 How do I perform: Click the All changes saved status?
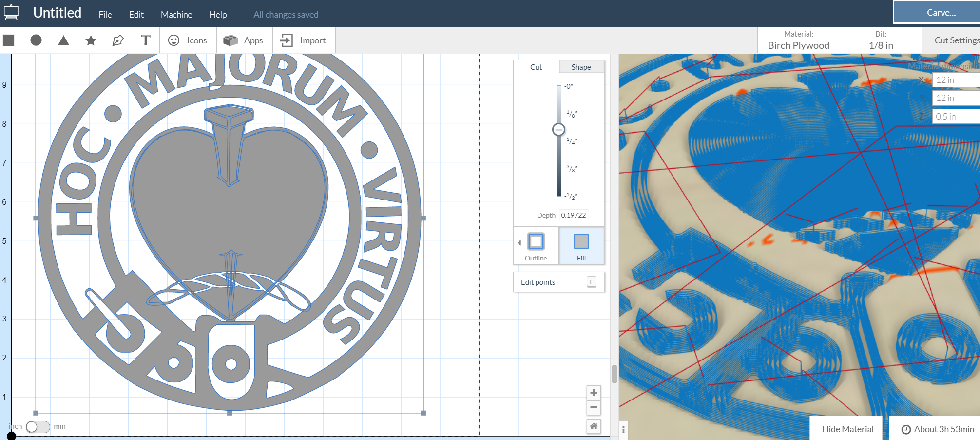pyautogui.click(x=286, y=15)
